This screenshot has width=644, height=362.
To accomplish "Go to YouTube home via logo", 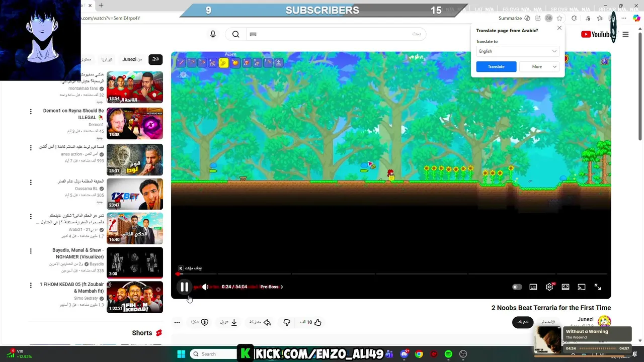I will tap(597, 34).
